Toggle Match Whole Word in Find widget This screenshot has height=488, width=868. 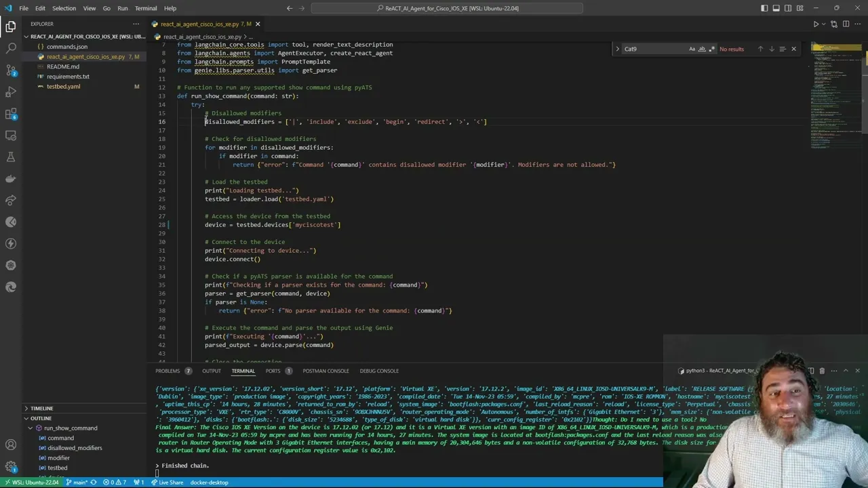702,49
